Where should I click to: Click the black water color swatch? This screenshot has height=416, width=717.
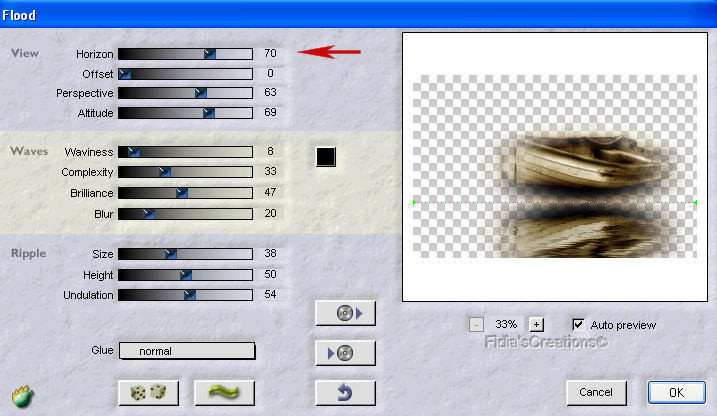tap(326, 157)
